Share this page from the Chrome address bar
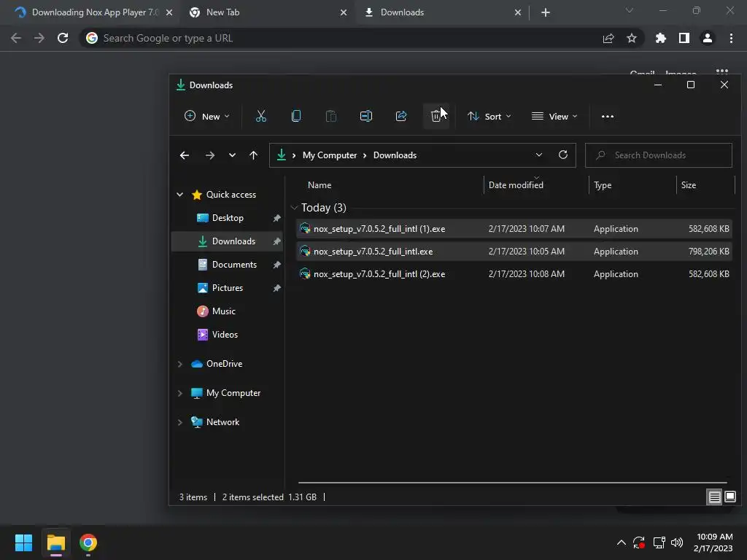The width and height of the screenshot is (747, 560). pos(608,38)
